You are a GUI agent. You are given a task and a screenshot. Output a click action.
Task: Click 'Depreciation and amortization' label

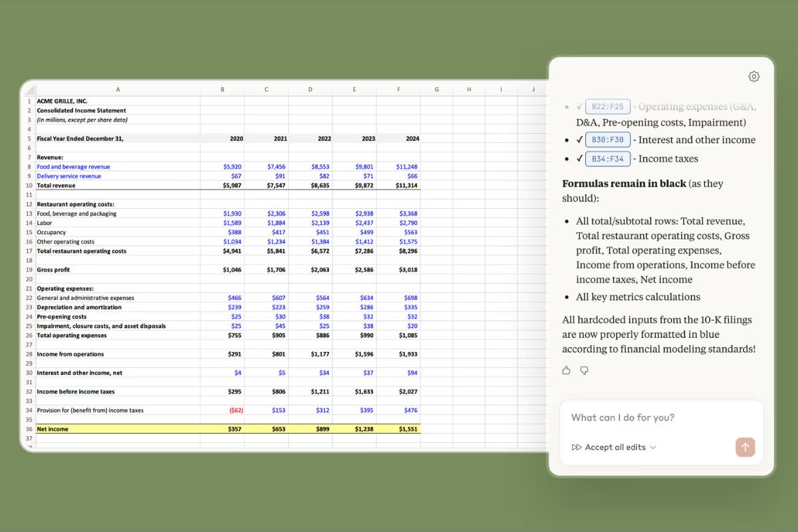pos(79,307)
